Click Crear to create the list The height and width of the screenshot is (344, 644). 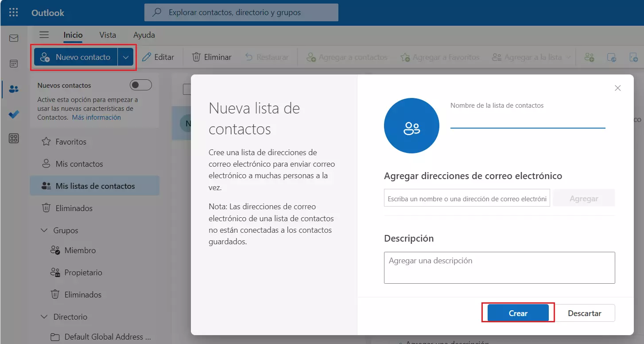pyautogui.click(x=518, y=313)
